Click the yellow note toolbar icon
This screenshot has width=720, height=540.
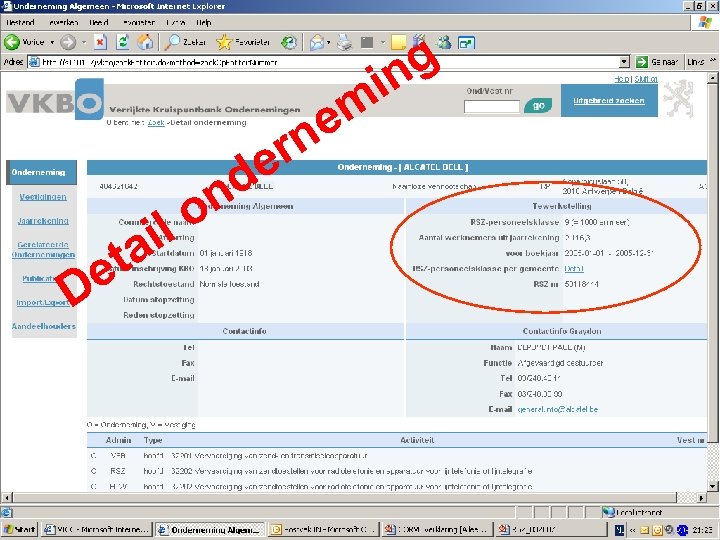pyautogui.click(x=398, y=43)
